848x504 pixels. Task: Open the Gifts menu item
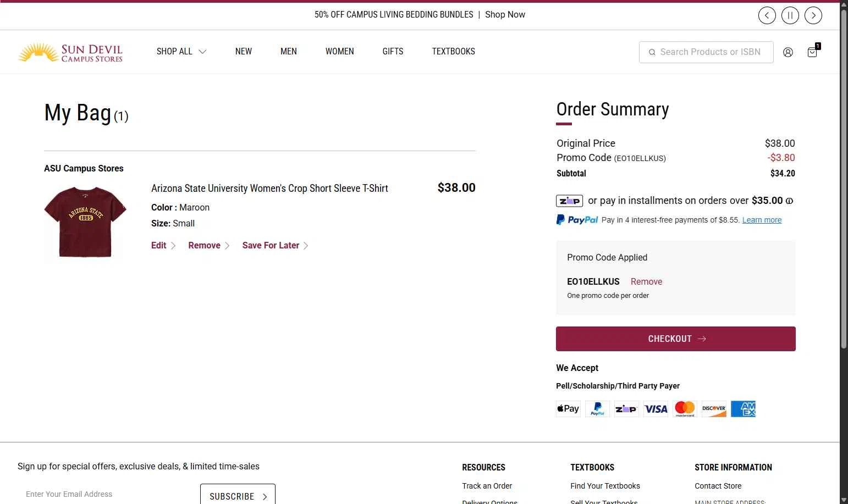coord(393,52)
